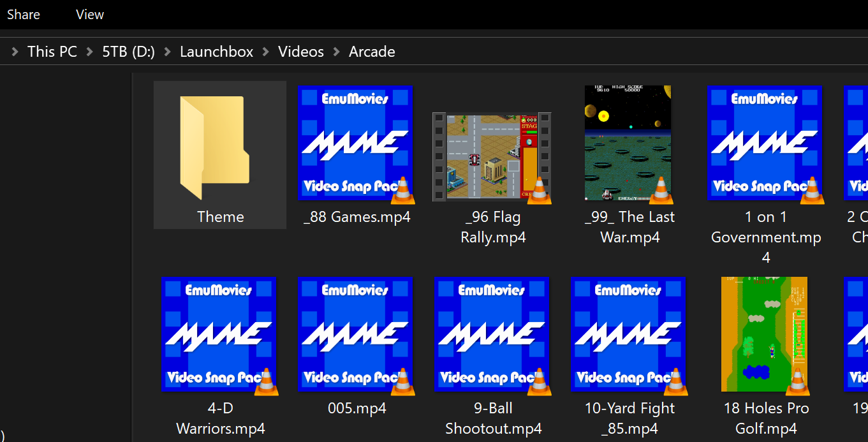Click the file name '10-Yard Fight _85.mp4'

click(x=629, y=418)
